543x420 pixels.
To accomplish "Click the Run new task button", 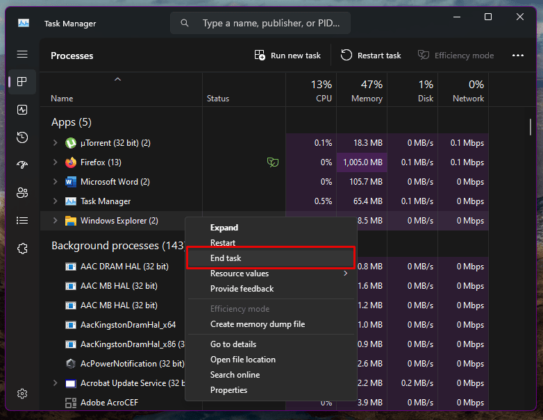I will [x=288, y=55].
